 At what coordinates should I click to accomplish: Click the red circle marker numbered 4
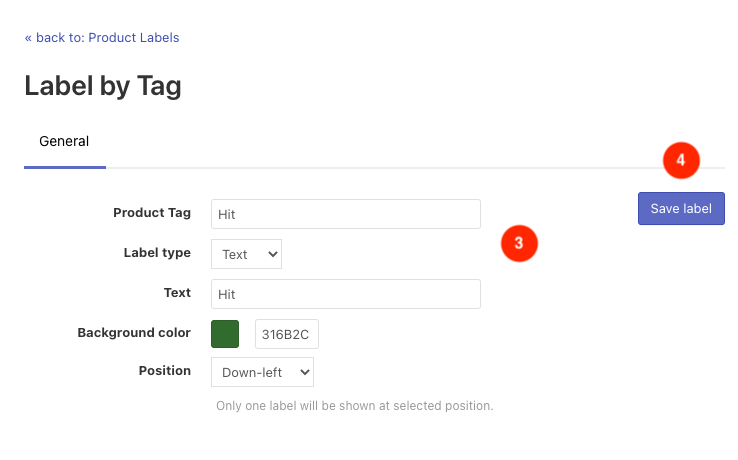[x=681, y=161]
